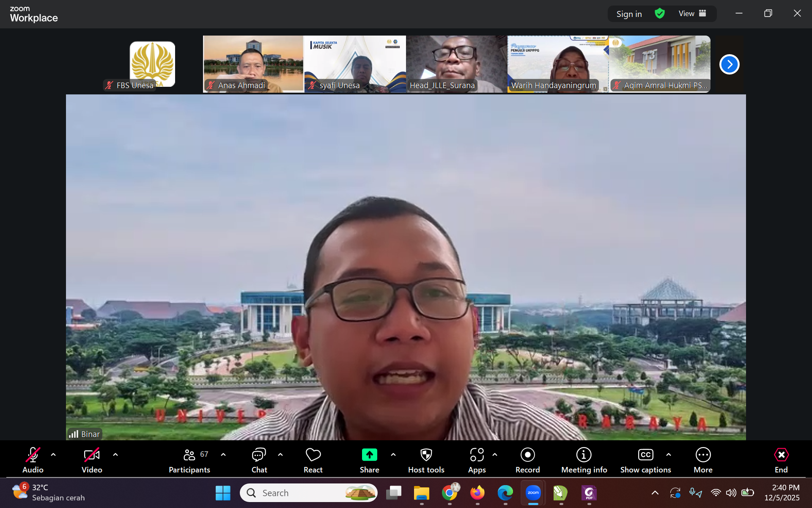
Task: Start recording with the Record icon
Action: [527, 459]
